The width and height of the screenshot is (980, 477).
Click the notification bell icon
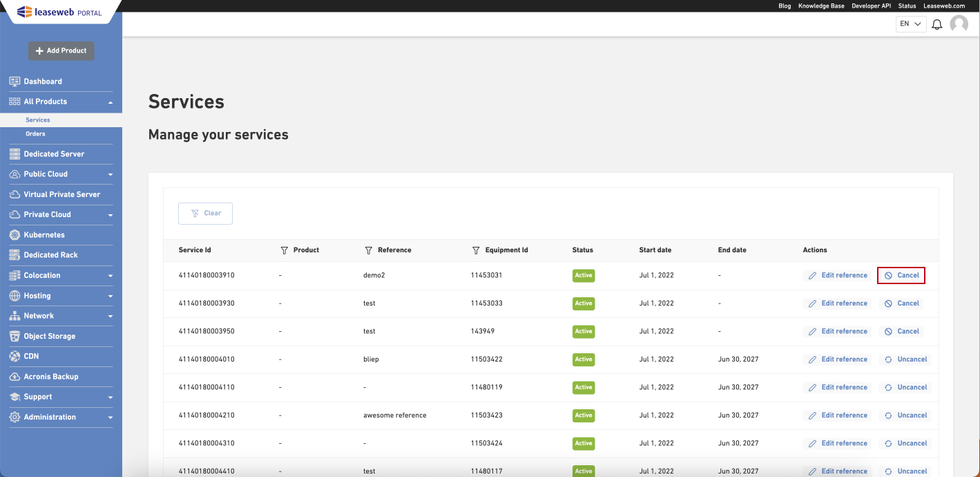(x=936, y=24)
